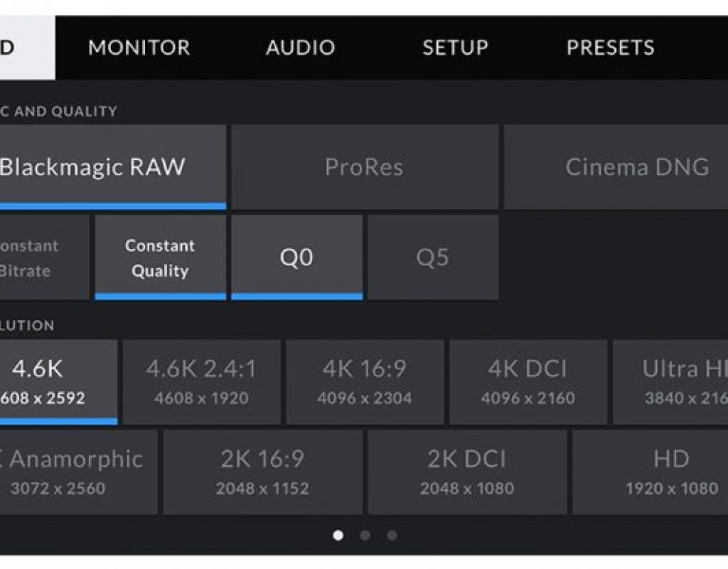Screen dimensions: 728x569
Task: Choose 2K 16:9 2048 x 1152
Action: pos(262,472)
